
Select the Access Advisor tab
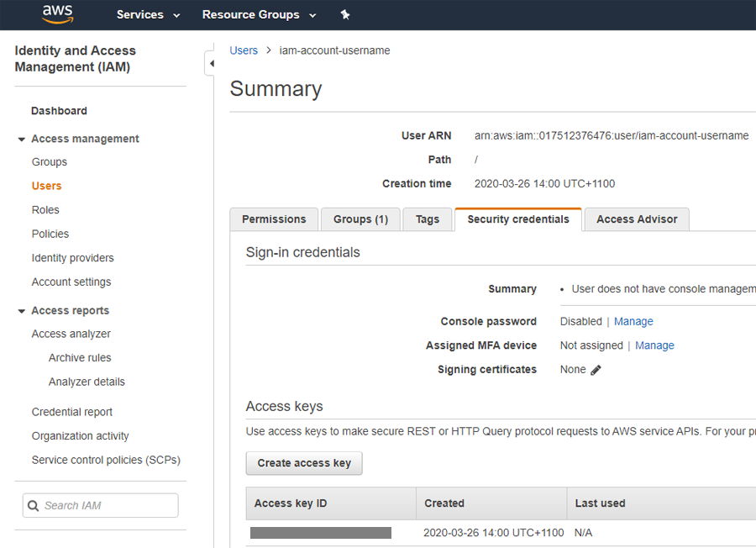[636, 219]
